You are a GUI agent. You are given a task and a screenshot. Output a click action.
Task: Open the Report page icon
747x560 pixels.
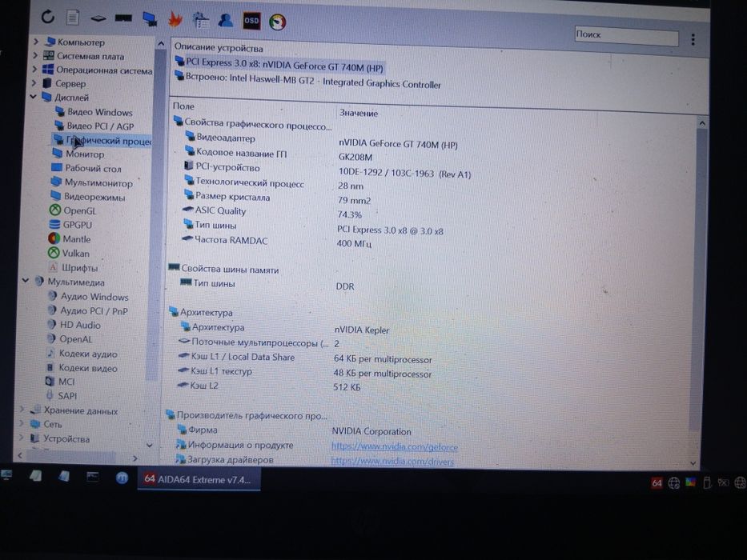[x=72, y=18]
